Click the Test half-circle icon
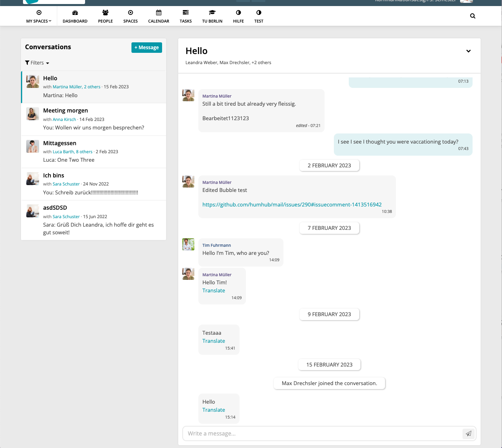 tap(259, 13)
